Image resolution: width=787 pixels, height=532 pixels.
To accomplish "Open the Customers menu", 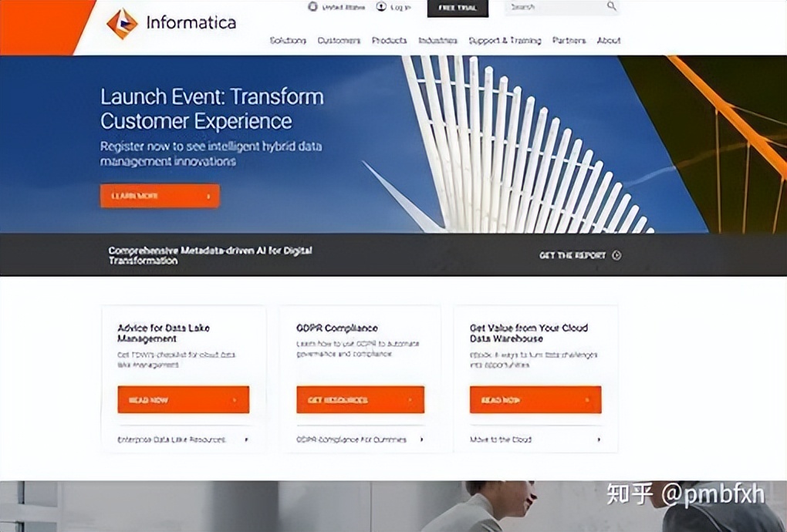I will click(x=339, y=41).
